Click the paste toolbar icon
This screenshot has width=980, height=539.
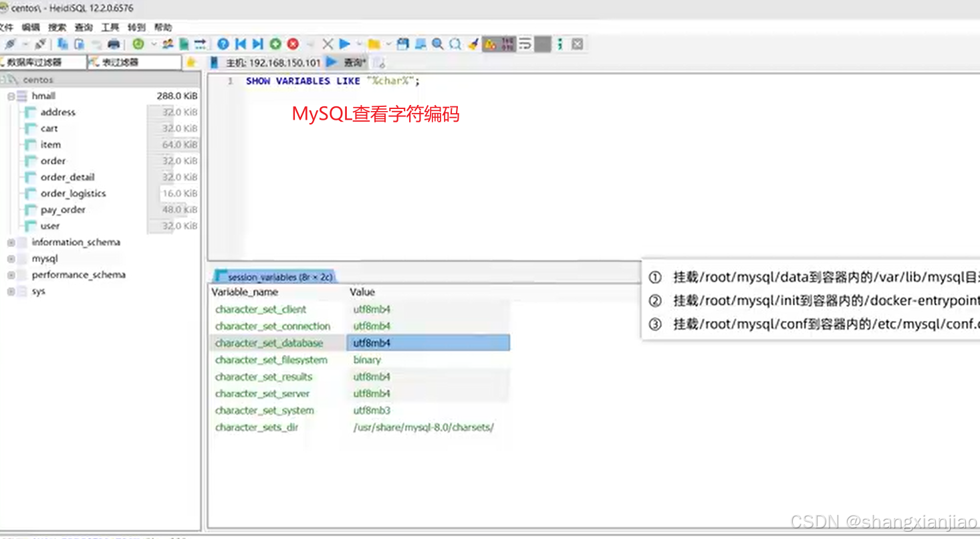(80, 43)
